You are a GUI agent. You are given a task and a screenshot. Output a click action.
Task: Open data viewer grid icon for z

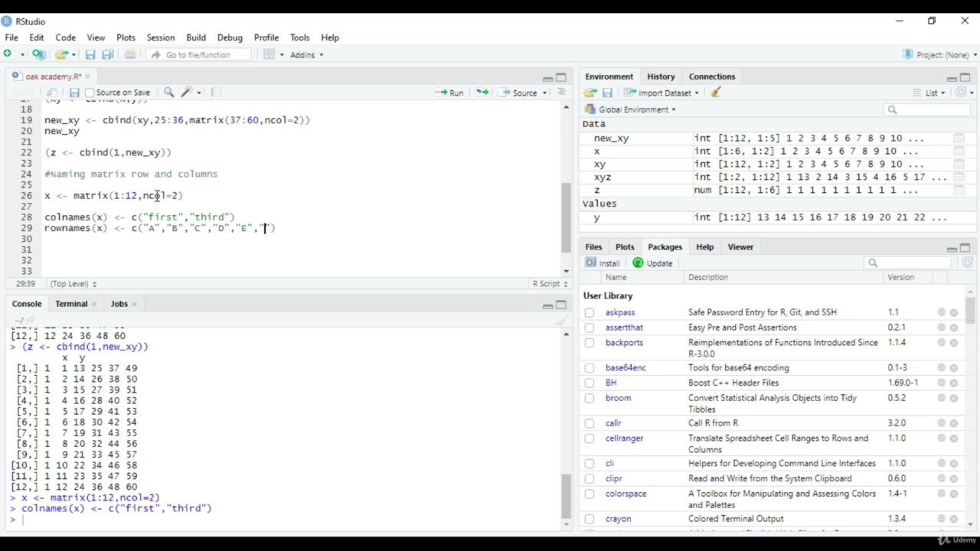958,190
